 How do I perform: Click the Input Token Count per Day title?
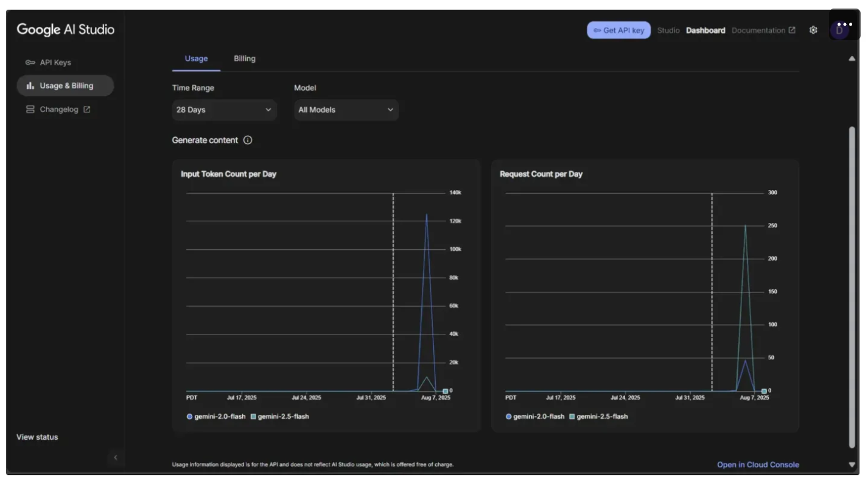point(228,174)
